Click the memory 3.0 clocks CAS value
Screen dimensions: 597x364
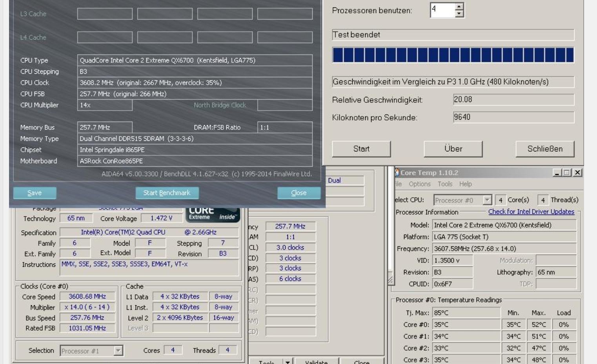point(290,248)
